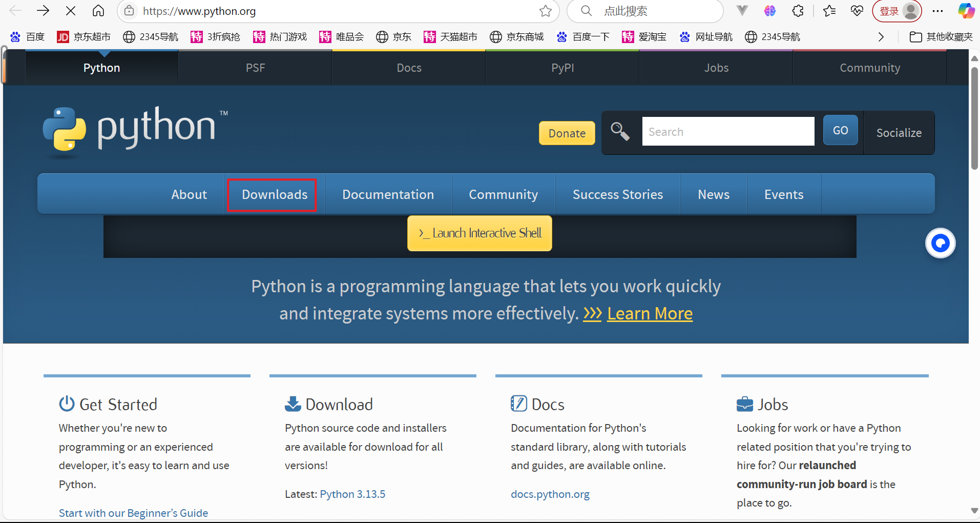
Task: Open the browser three-dot menu
Action: click(937, 11)
